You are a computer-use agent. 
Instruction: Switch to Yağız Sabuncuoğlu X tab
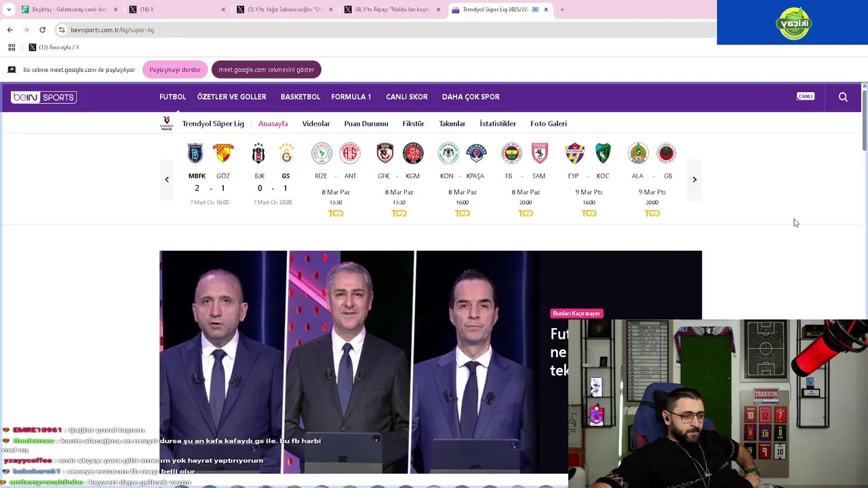[x=284, y=9]
